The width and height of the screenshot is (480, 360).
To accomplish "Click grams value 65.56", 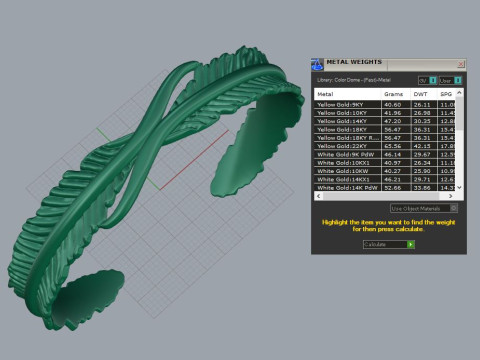I will (x=392, y=146).
